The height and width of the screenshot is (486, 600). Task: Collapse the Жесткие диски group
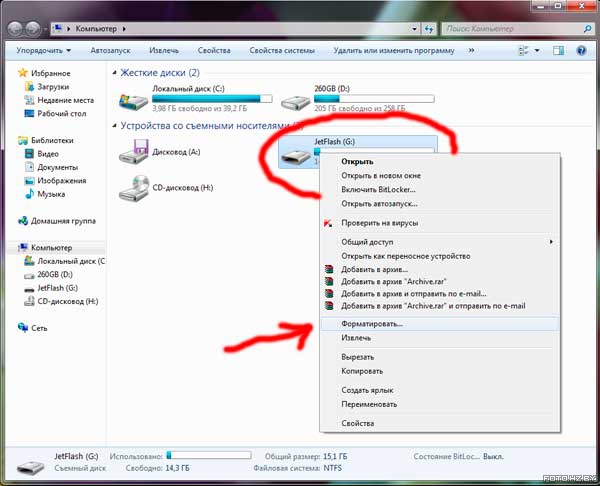coord(114,73)
